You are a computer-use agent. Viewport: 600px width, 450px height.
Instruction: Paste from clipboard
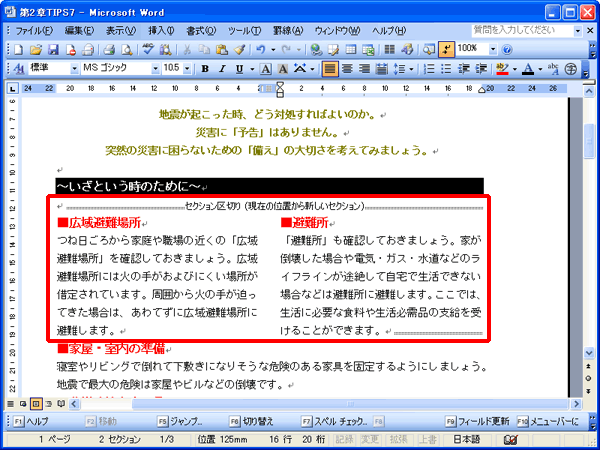[x=222, y=49]
